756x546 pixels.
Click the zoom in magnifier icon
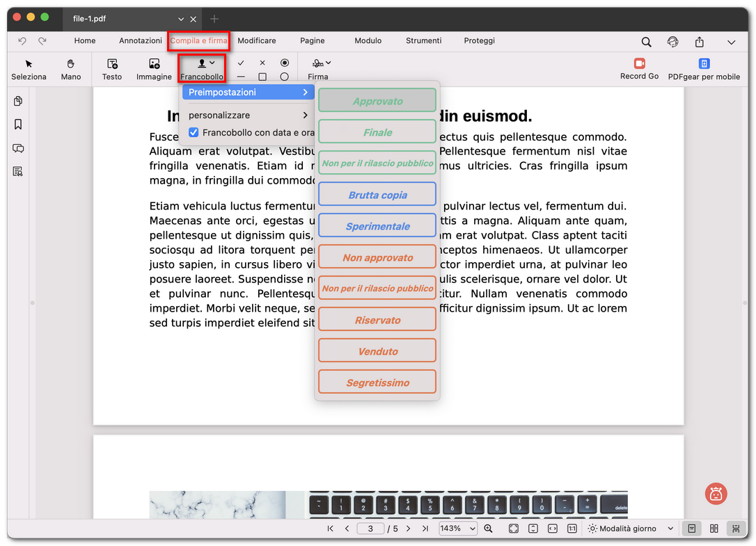click(488, 529)
